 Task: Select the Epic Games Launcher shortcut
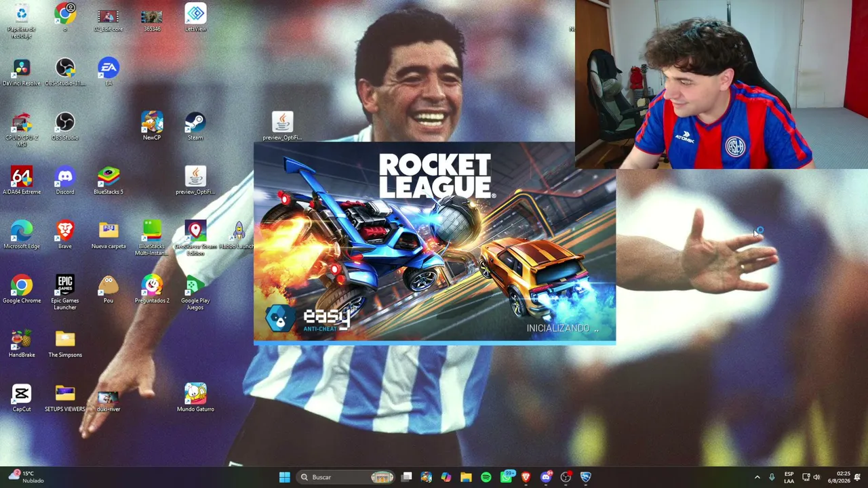point(65,293)
